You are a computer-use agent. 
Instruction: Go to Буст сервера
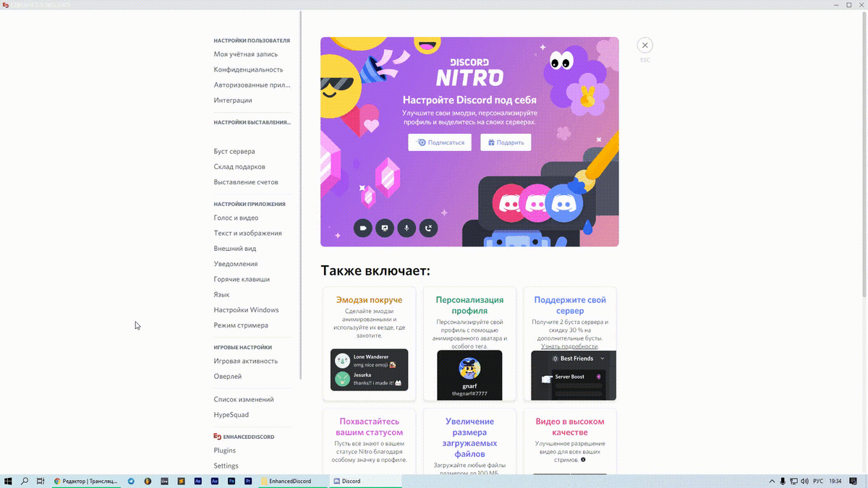pyautogui.click(x=234, y=152)
